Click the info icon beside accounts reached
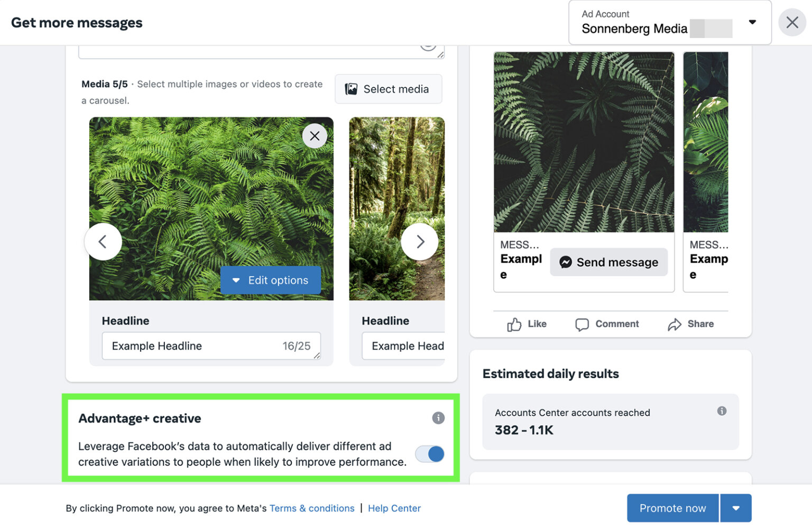Image resolution: width=812 pixels, height=528 pixels. pyautogui.click(x=722, y=411)
